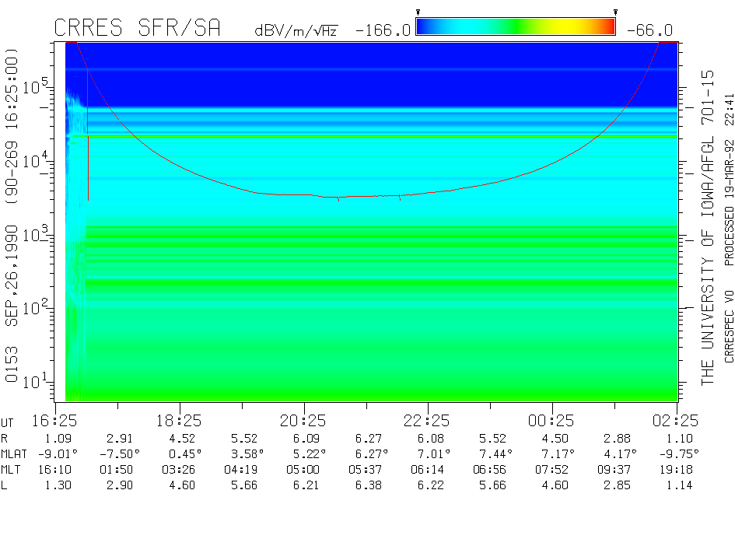Click the -66.0 color scale maximum value
Viewport: 735px width, 560px height.
(x=649, y=30)
